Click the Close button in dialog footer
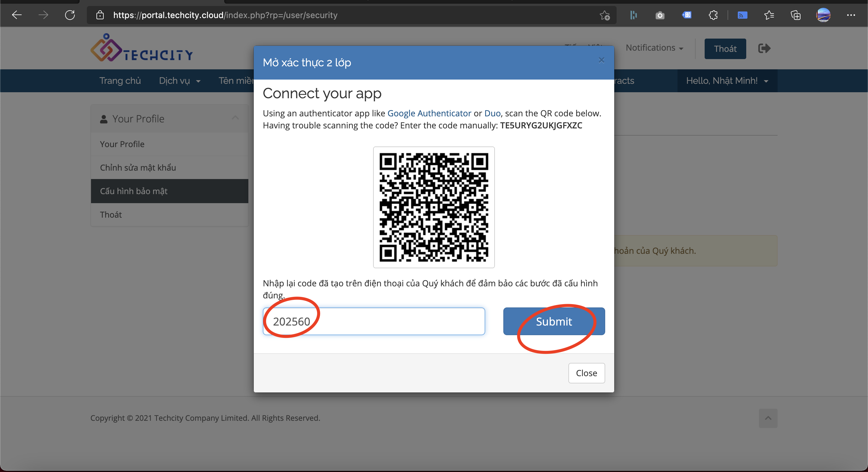868x472 pixels. click(x=586, y=373)
